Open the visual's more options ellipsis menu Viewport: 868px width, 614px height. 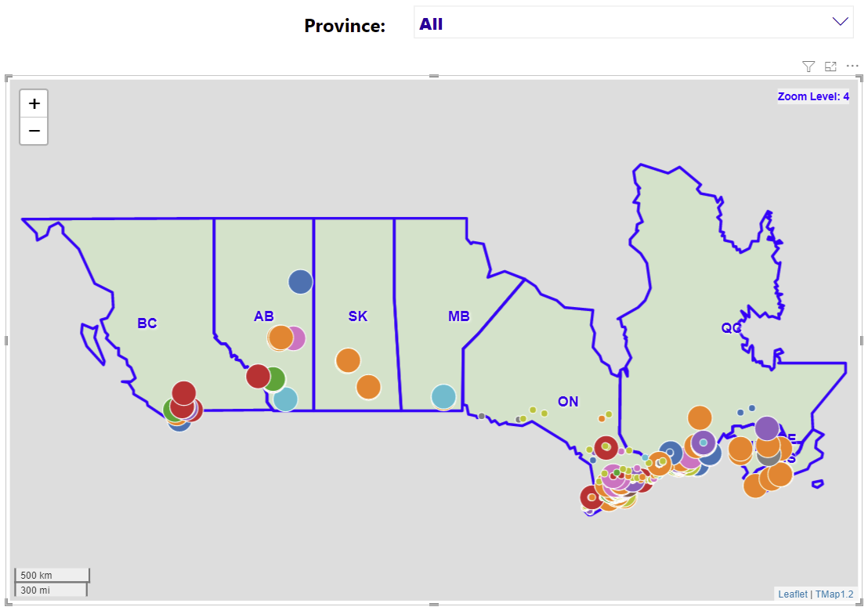[852, 67]
